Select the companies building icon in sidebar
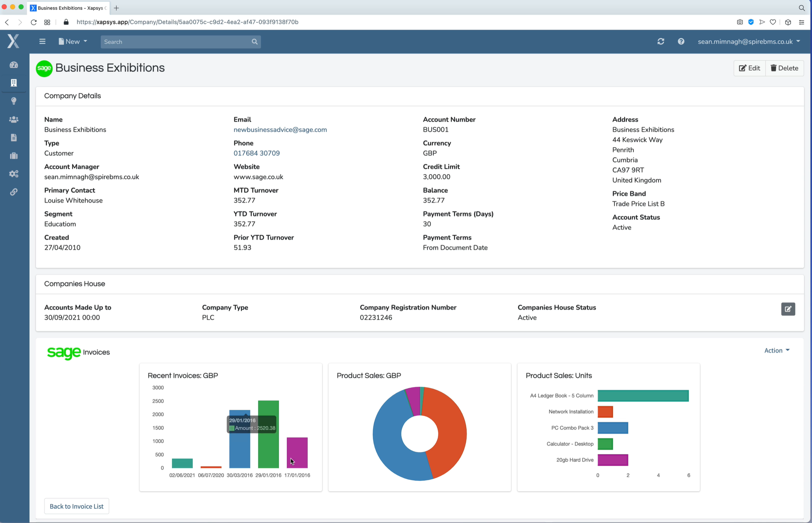 (x=14, y=83)
